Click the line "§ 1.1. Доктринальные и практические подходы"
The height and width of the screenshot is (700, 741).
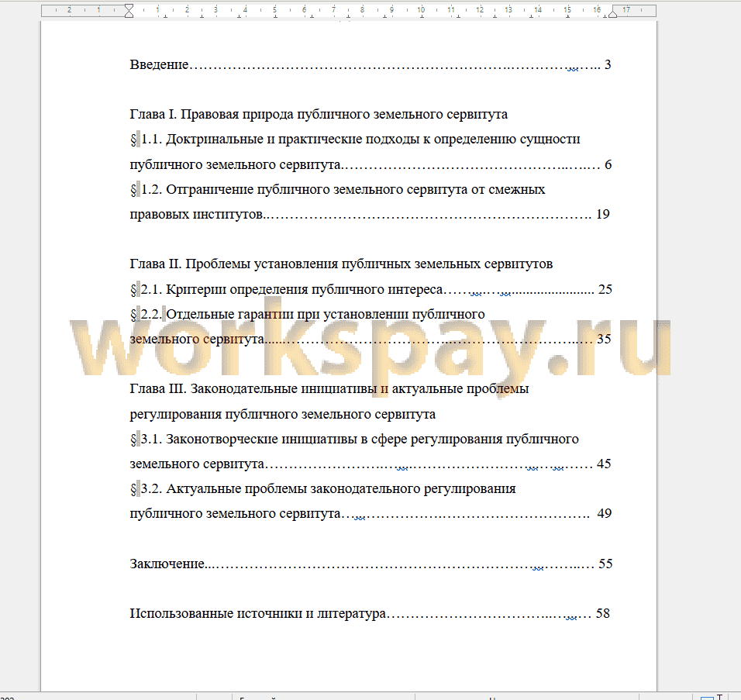(355, 140)
